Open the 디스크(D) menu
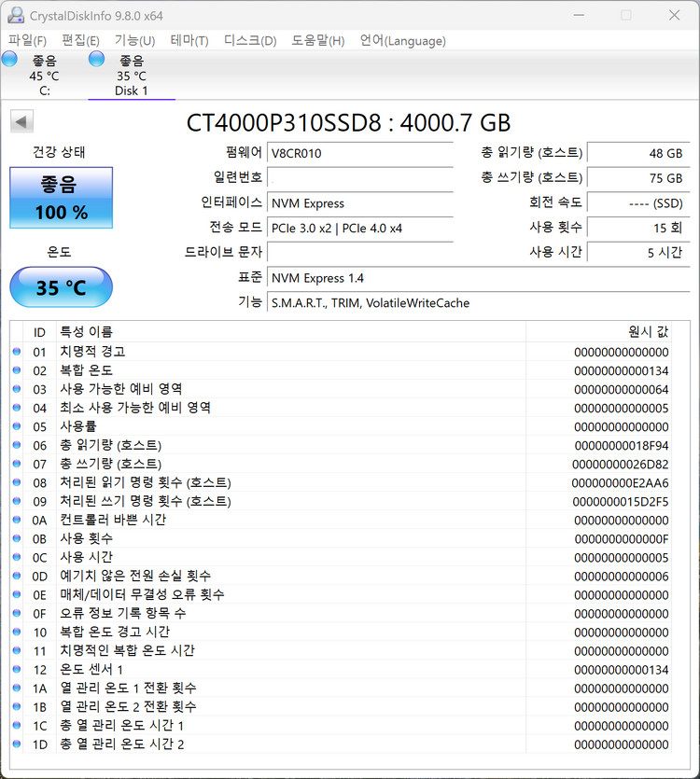 [250, 40]
